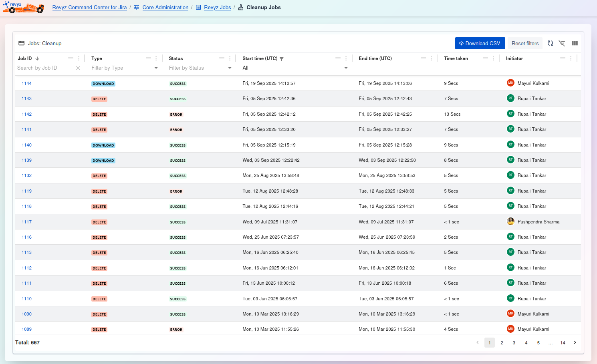Sort by Job ID arrow icon
The width and height of the screenshot is (597, 364).
click(37, 58)
